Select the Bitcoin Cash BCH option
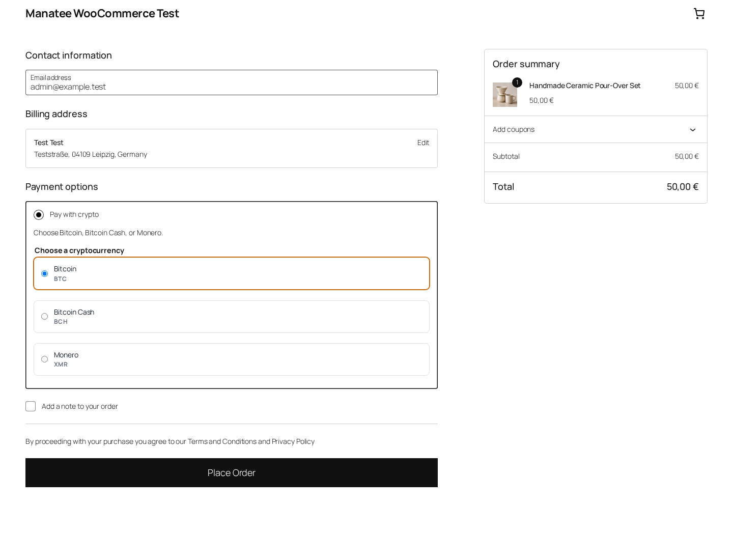The image size is (733, 560). 232,317
